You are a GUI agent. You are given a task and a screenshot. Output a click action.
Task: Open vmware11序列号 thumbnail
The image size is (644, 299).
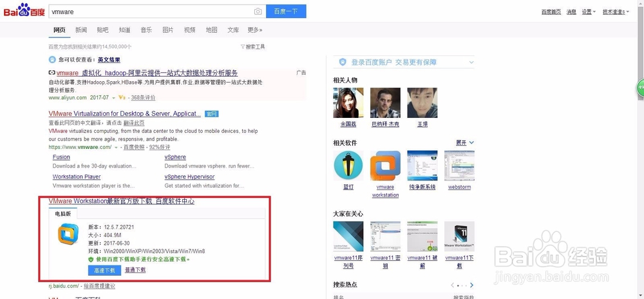(348, 236)
